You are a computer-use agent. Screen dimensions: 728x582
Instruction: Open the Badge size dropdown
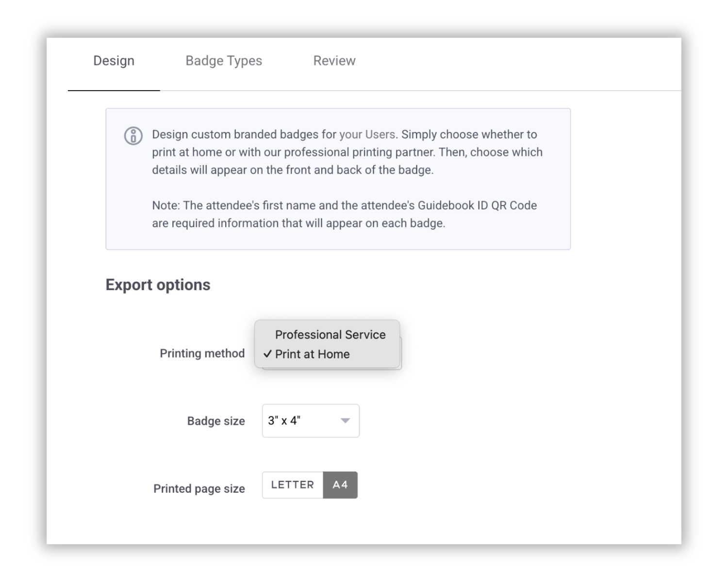(310, 421)
